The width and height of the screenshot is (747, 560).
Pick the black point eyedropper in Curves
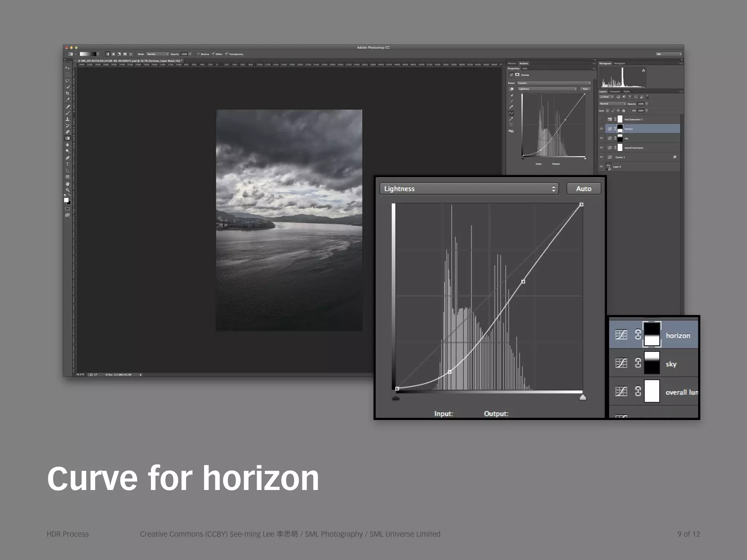[x=511, y=96]
